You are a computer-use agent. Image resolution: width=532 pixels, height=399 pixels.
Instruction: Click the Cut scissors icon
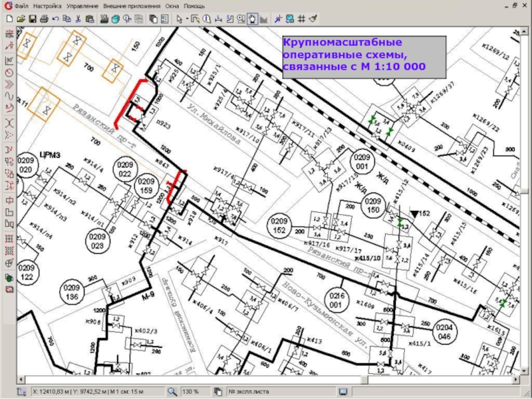coord(78,19)
